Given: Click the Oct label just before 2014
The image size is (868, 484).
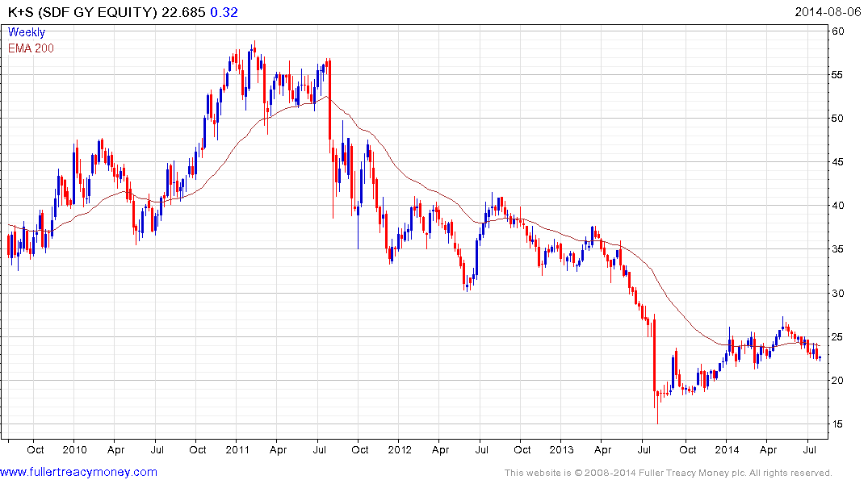Looking at the screenshot, I should coord(687,449).
